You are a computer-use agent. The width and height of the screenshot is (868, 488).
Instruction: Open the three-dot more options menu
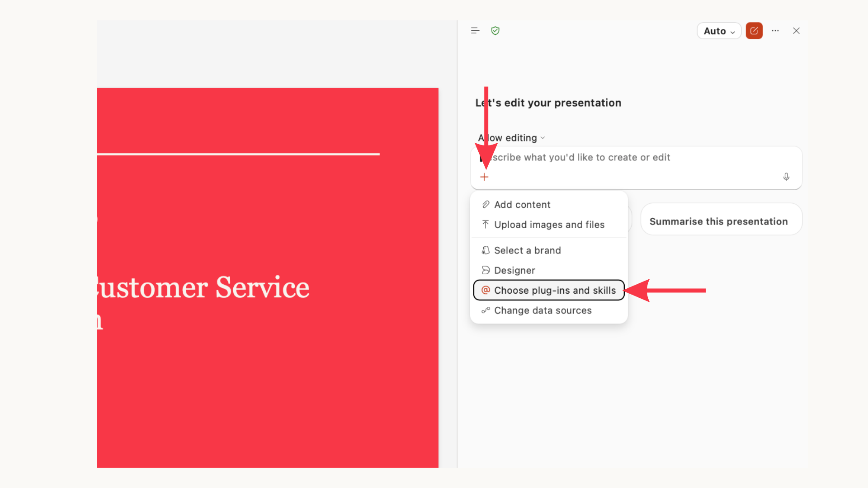(x=775, y=31)
